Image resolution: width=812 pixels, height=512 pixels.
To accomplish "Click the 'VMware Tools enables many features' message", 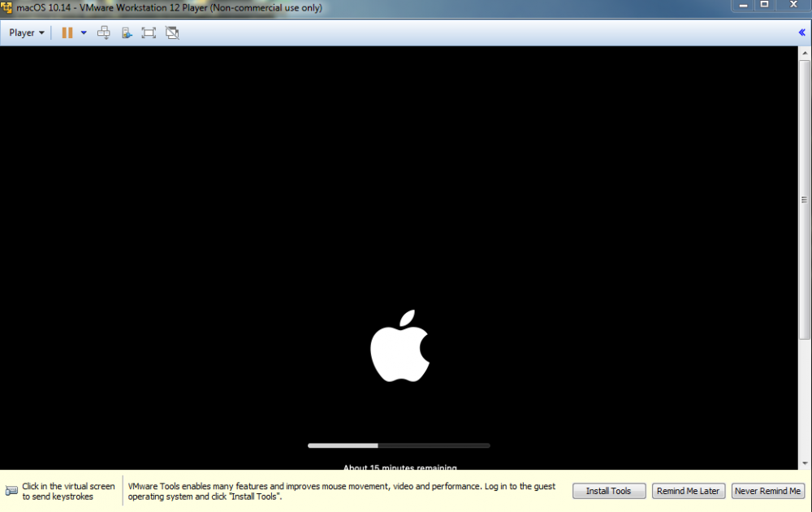I will (x=342, y=491).
